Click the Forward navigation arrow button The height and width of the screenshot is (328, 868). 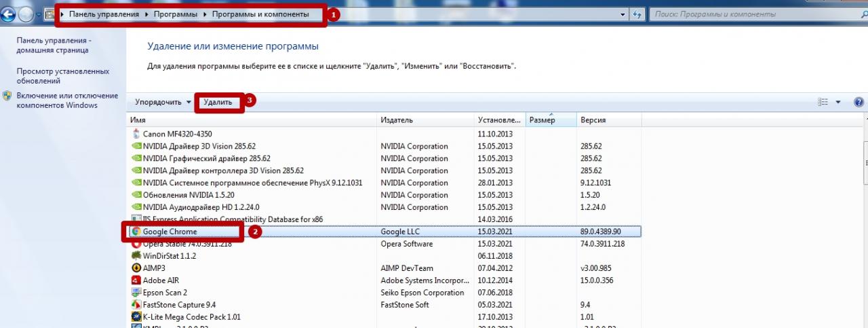[x=25, y=14]
